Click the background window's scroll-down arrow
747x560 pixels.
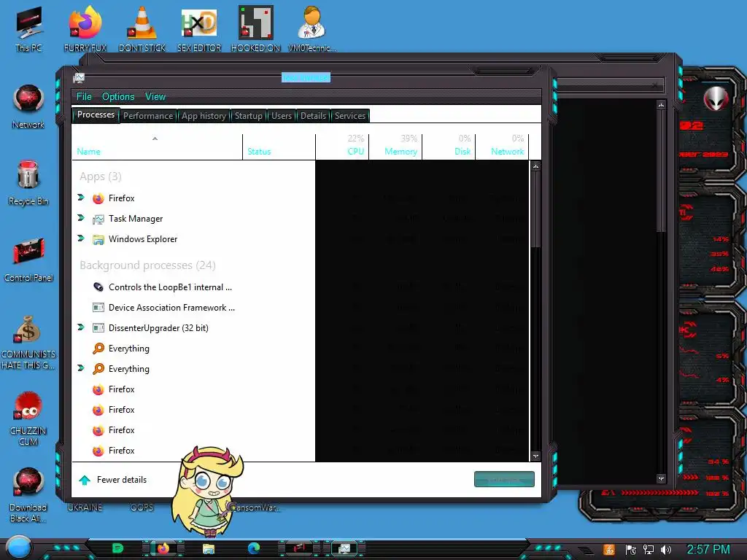pyautogui.click(x=661, y=478)
